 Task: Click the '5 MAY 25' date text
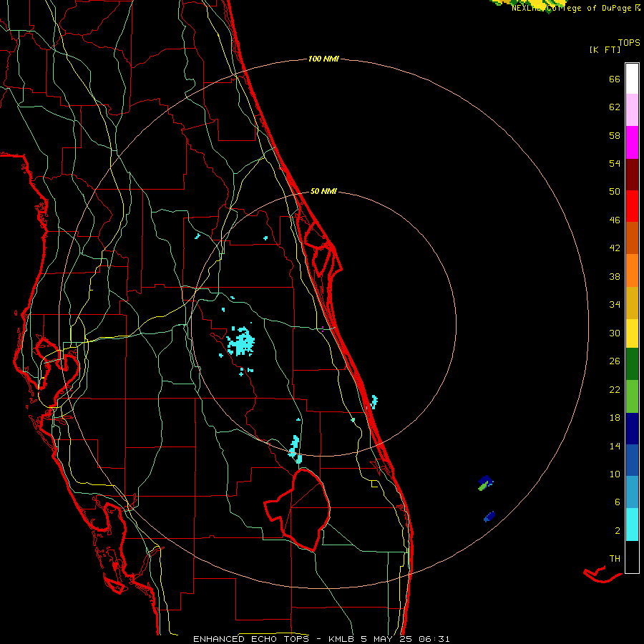tap(386, 639)
